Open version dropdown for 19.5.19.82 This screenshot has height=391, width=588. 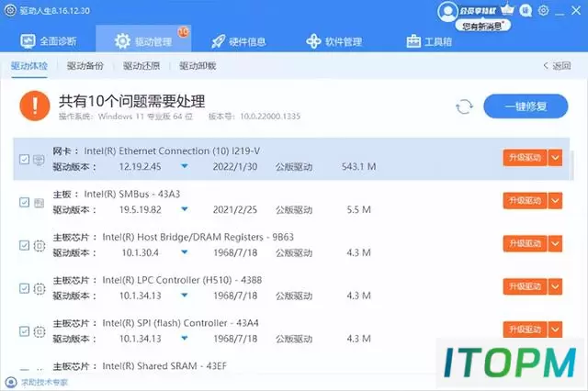pos(185,209)
